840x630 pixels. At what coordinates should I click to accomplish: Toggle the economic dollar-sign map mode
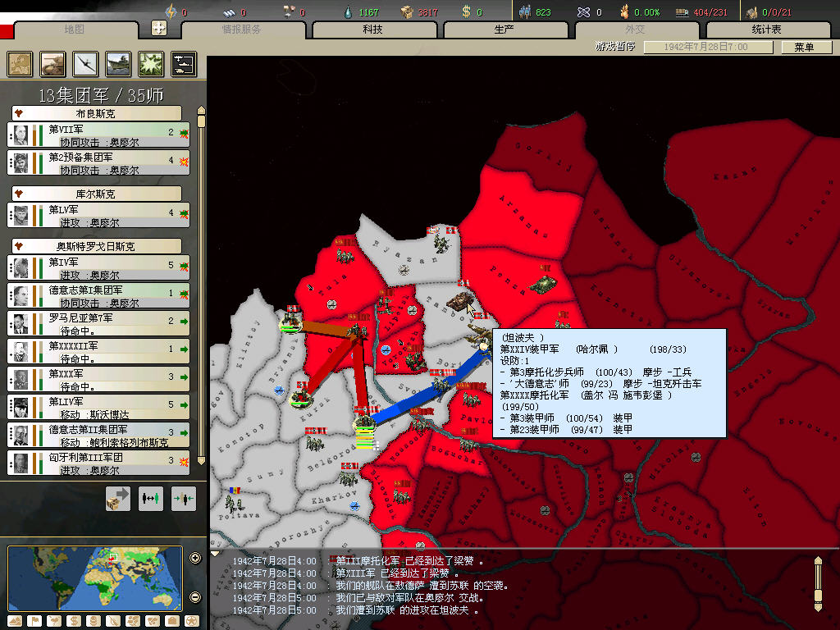(72, 621)
